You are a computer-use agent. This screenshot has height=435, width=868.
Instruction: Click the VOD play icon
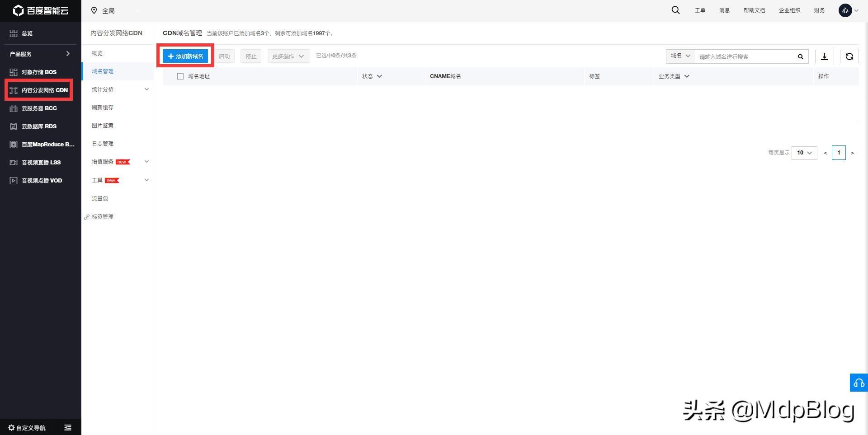(14, 181)
